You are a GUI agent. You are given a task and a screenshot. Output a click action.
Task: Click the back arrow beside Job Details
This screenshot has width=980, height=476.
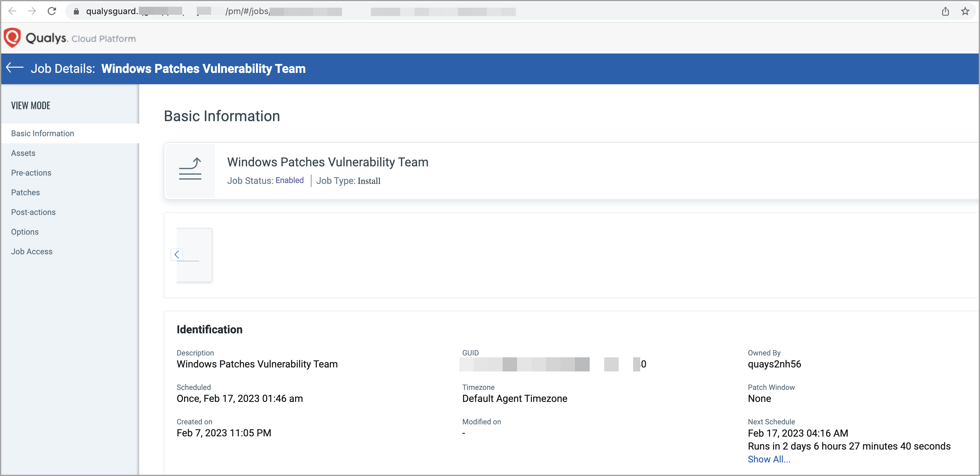pyautogui.click(x=14, y=68)
